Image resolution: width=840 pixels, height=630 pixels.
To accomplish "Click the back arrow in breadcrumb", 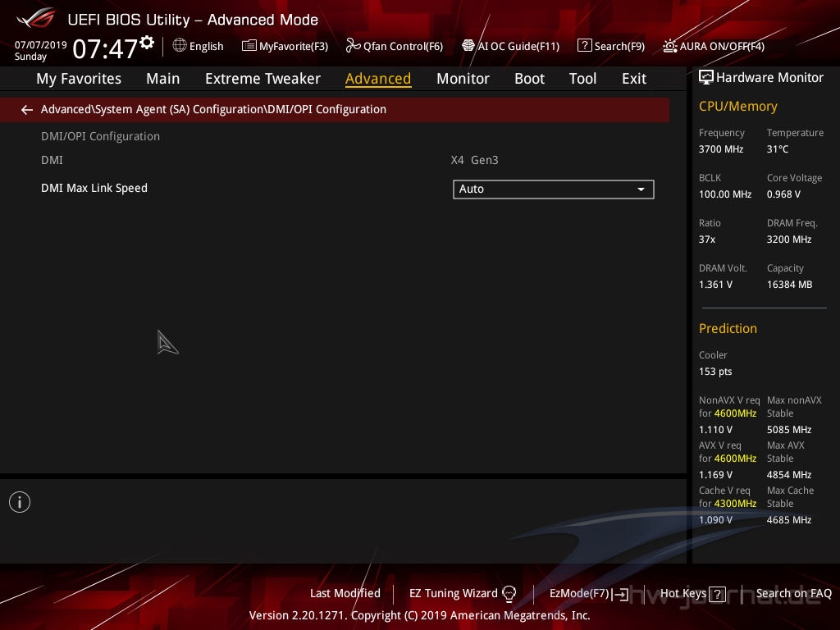I will pos(27,110).
